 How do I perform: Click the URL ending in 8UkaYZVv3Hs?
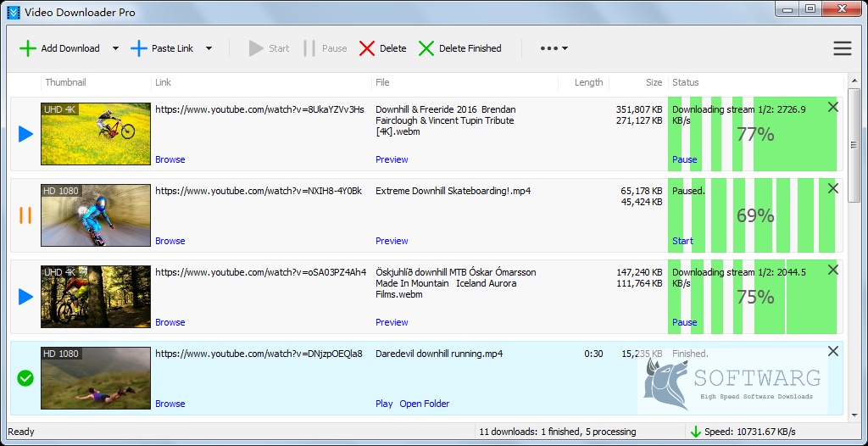(x=259, y=109)
